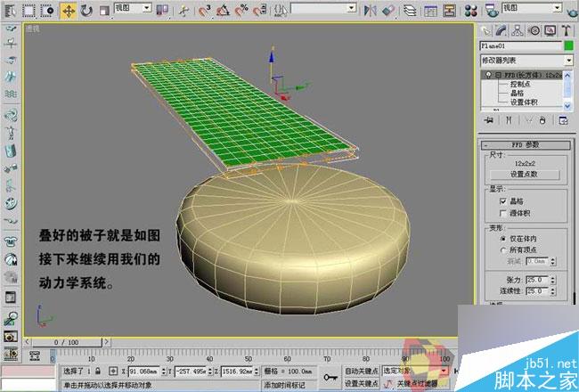Select the 仅在体内 radio option
Image resolution: width=579 pixels, height=392 pixels.
(x=503, y=239)
